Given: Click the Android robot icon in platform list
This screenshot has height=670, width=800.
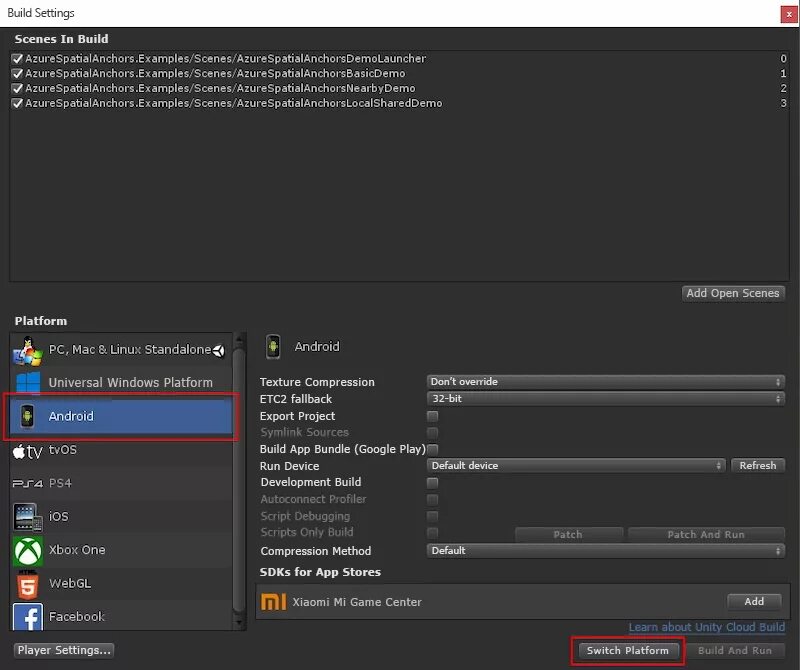Looking at the screenshot, I should pos(27,416).
